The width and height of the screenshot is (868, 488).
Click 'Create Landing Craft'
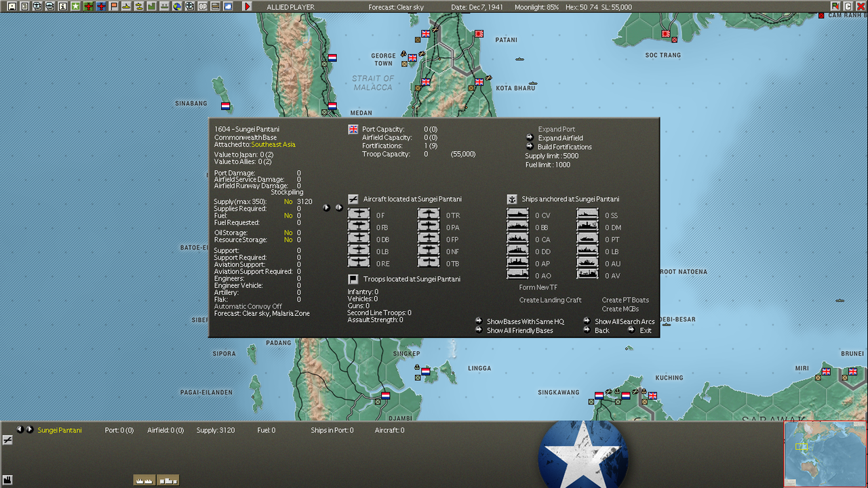(x=551, y=300)
